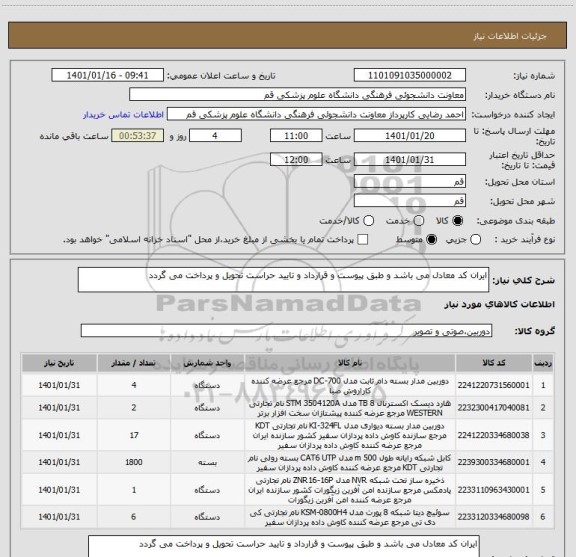576x557 pixels.
Task: Select the جزیی purchase type radio
Action: click(476, 240)
